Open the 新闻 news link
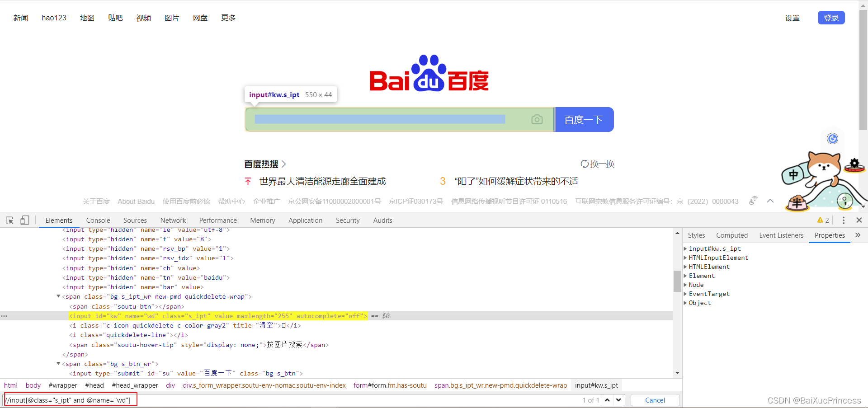868x408 pixels. pos(21,18)
